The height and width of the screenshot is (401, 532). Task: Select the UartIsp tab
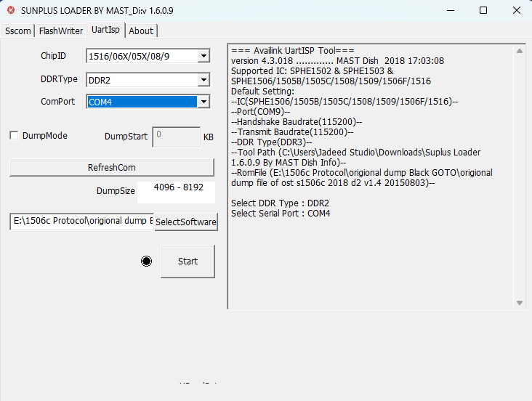pyautogui.click(x=105, y=30)
